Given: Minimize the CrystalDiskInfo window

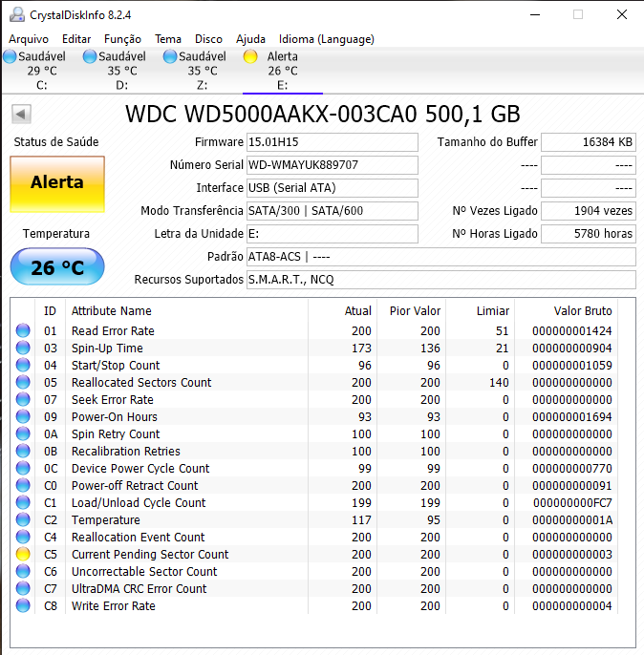Looking at the screenshot, I should 535,14.
